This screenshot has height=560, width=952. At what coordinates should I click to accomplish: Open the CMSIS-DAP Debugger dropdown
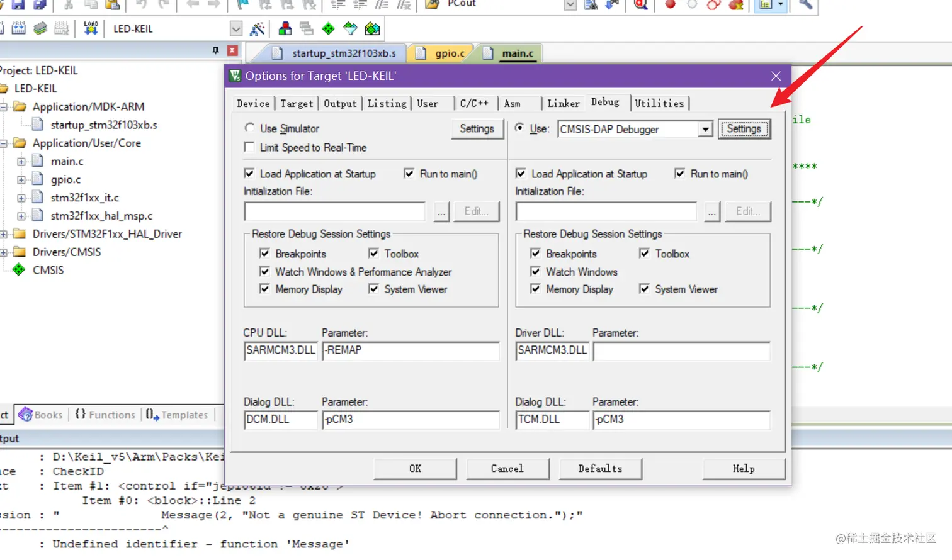[706, 129]
